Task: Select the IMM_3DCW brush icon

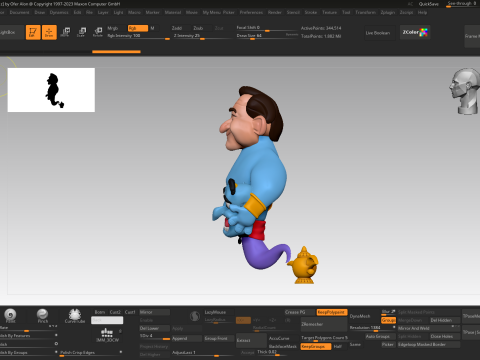Action: 107,334
